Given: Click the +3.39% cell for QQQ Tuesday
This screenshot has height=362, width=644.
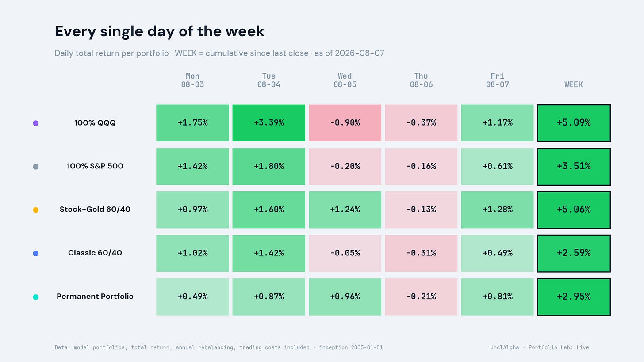Looking at the screenshot, I should [x=268, y=123].
